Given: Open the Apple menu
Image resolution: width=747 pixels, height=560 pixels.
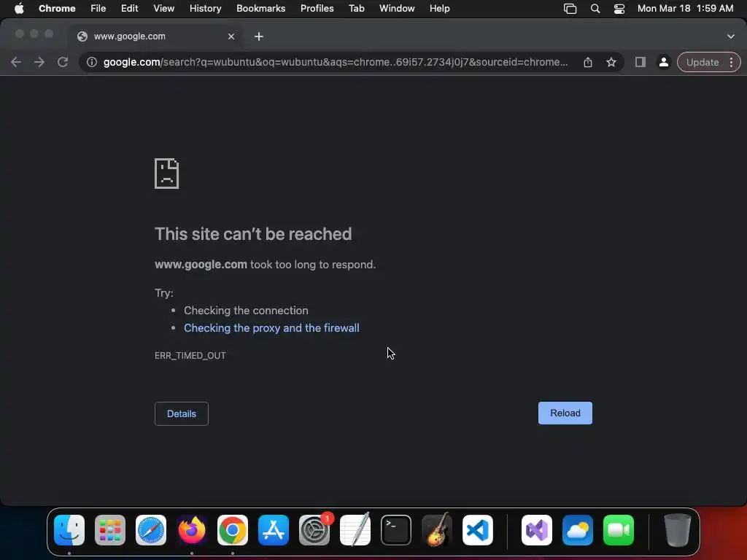Looking at the screenshot, I should tap(19, 9).
